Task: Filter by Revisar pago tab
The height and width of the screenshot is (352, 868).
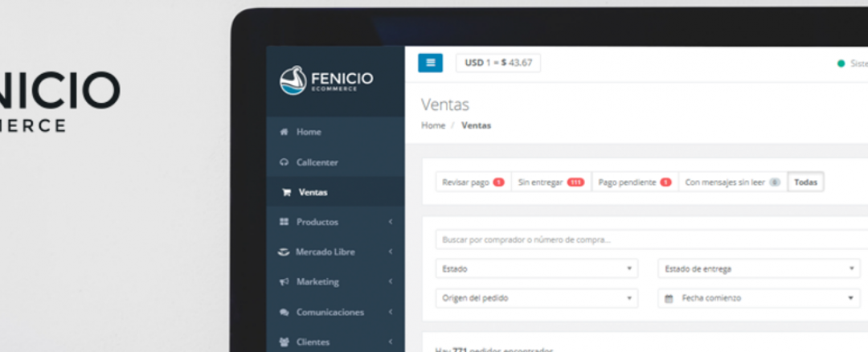Action: [473, 182]
